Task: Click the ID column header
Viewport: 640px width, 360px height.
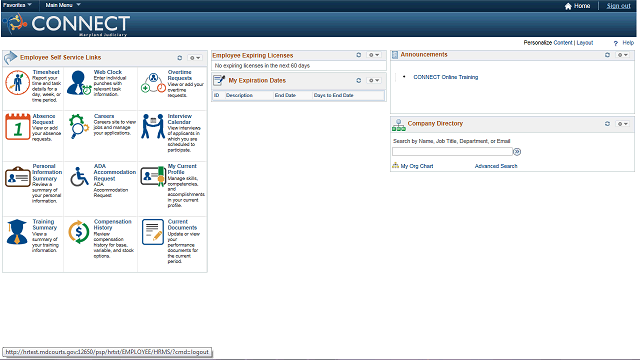Action: point(217,95)
